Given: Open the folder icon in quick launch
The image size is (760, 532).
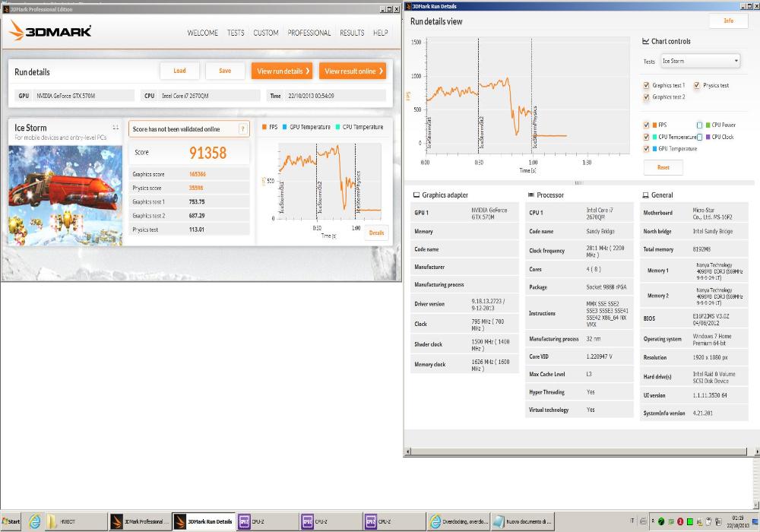Looking at the screenshot, I should [51, 521].
